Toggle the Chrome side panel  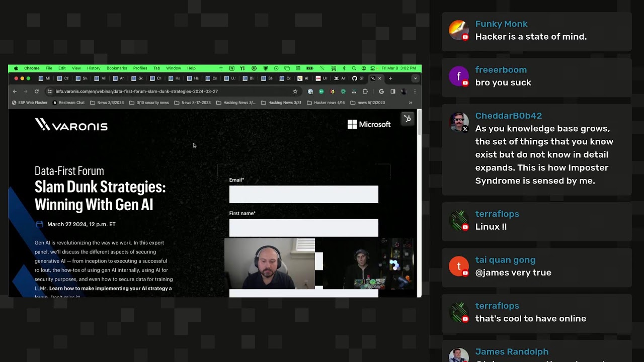pos(393,92)
